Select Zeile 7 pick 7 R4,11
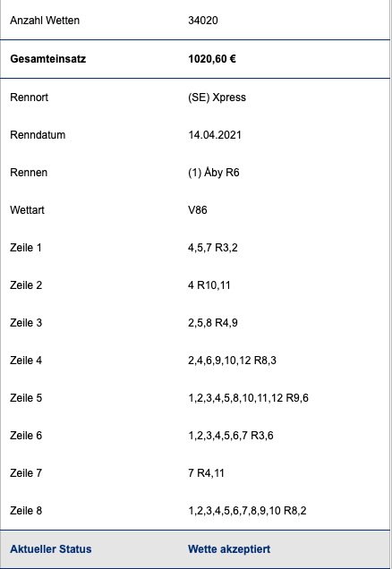This screenshot has width=392, height=569. [x=206, y=473]
